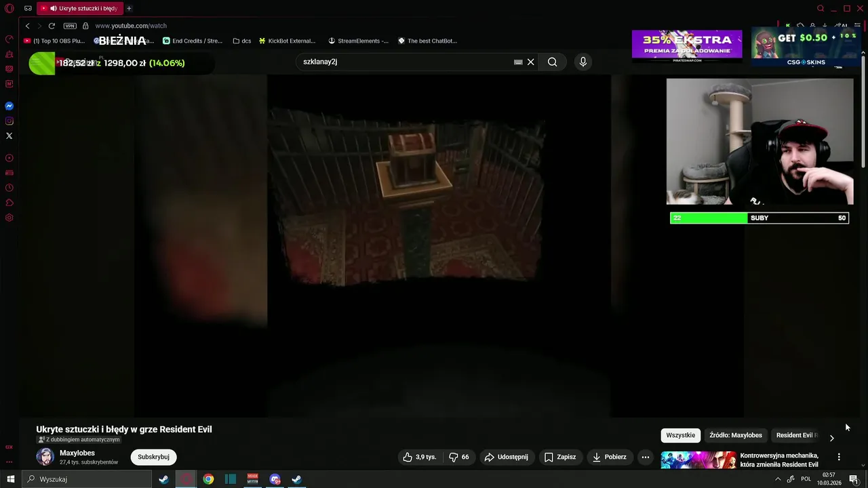Open the dcs bookmarks folder
Image resolution: width=868 pixels, height=488 pixels.
(x=241, y=41)
